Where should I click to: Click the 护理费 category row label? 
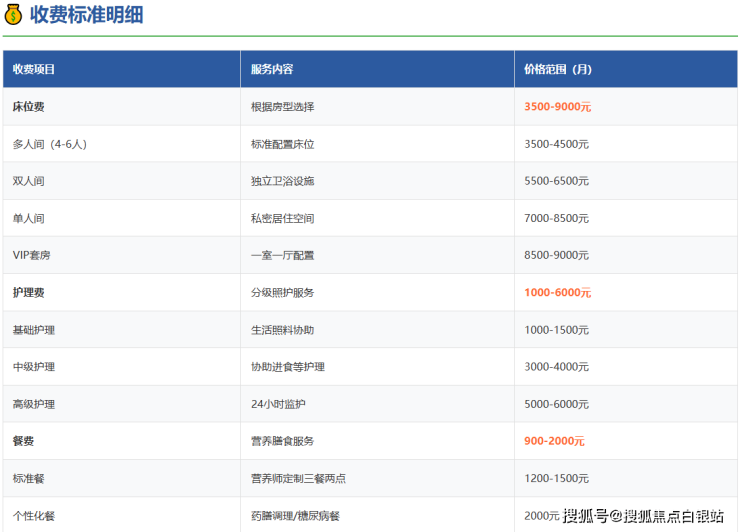point(28,293)
